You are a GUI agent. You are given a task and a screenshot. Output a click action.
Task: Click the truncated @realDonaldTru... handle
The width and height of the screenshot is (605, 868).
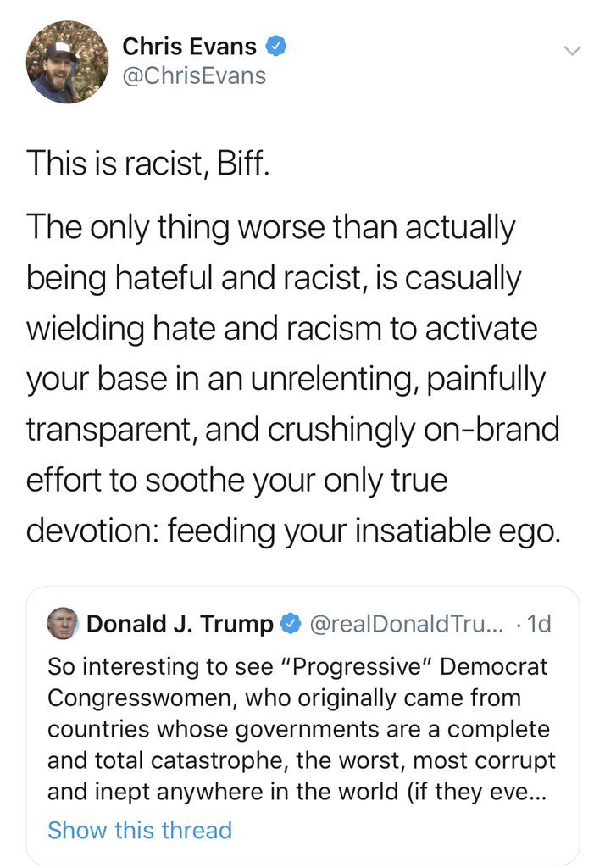click(x=407, y=625)
